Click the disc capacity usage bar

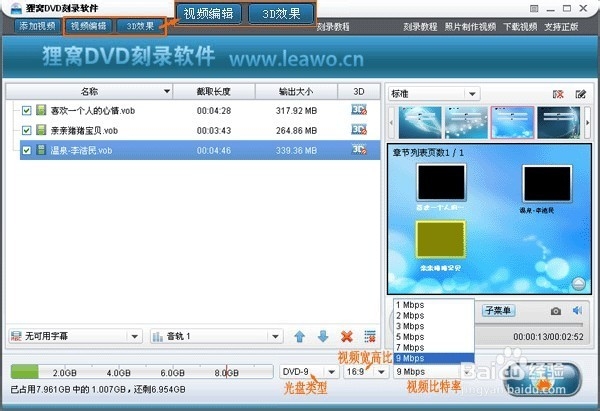(142, 372)
